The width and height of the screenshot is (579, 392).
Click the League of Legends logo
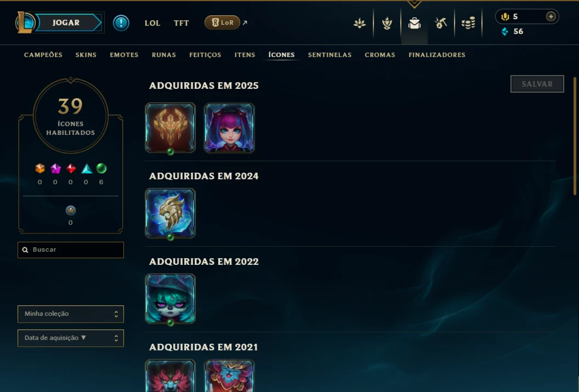(25, 22)
